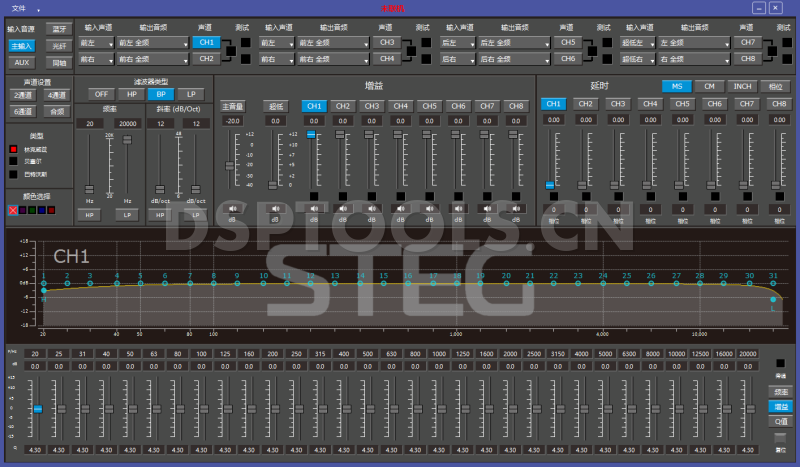The image size is (800, 467).
Task: Click the CH1/CH2 link box icon
Action: click(x=231, y=51)
